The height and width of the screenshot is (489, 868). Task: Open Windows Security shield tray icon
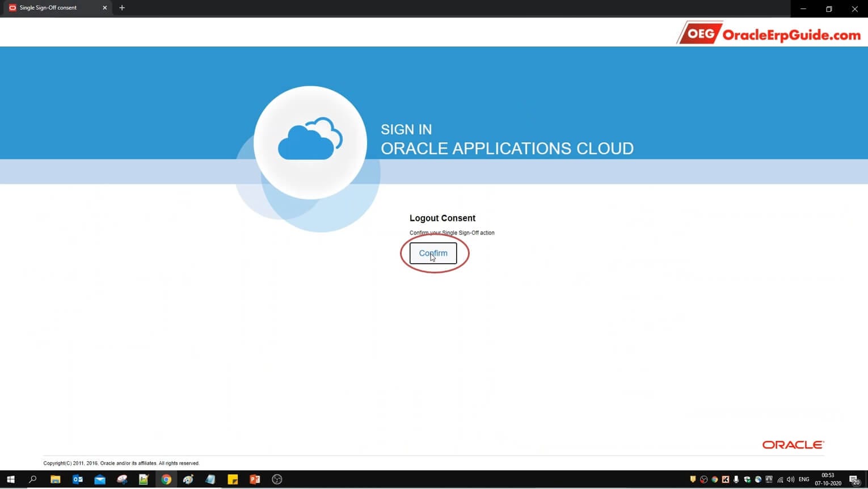click(747, 479)
